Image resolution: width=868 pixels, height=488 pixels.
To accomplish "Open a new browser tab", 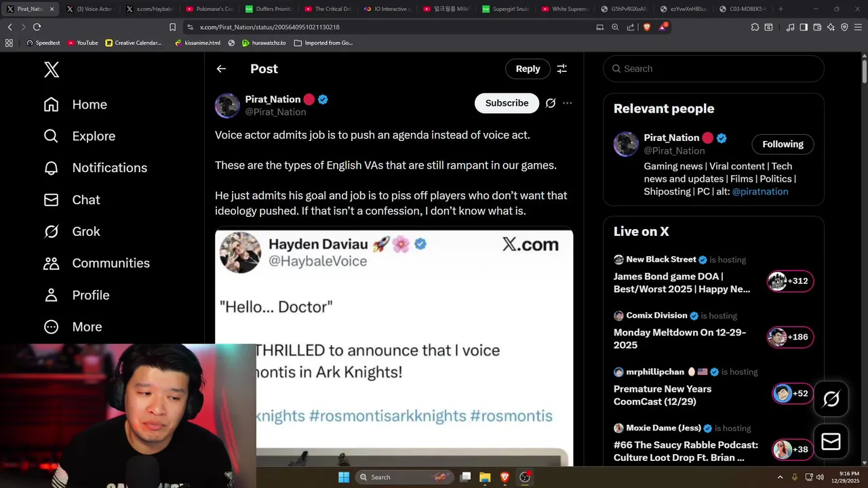I will coord(781,9).
